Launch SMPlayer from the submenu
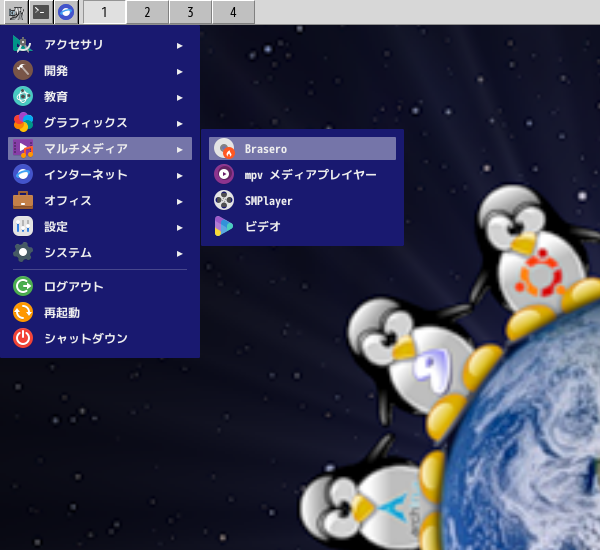The height and width of the screenshot is (550, 600). [x=302, y=201]
